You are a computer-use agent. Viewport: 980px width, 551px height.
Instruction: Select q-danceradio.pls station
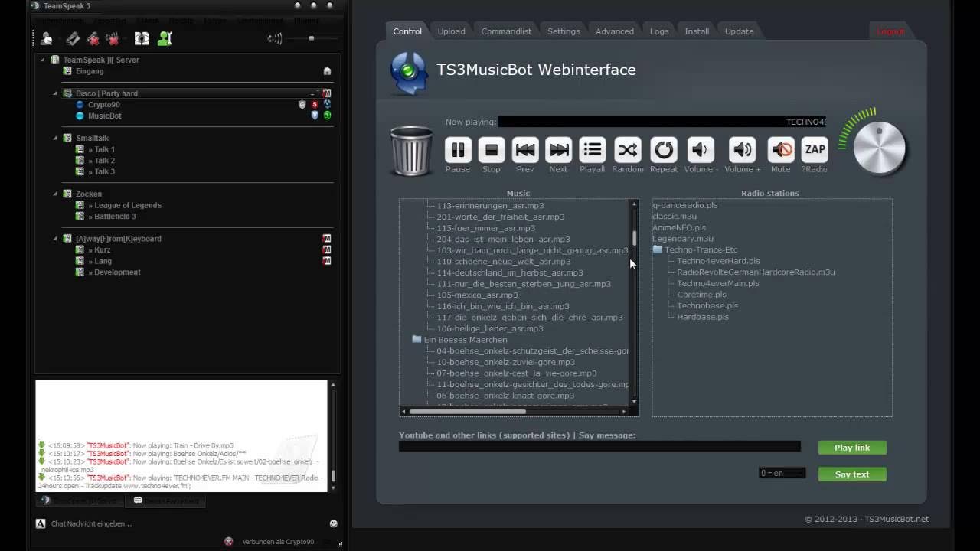click(685, 205)
